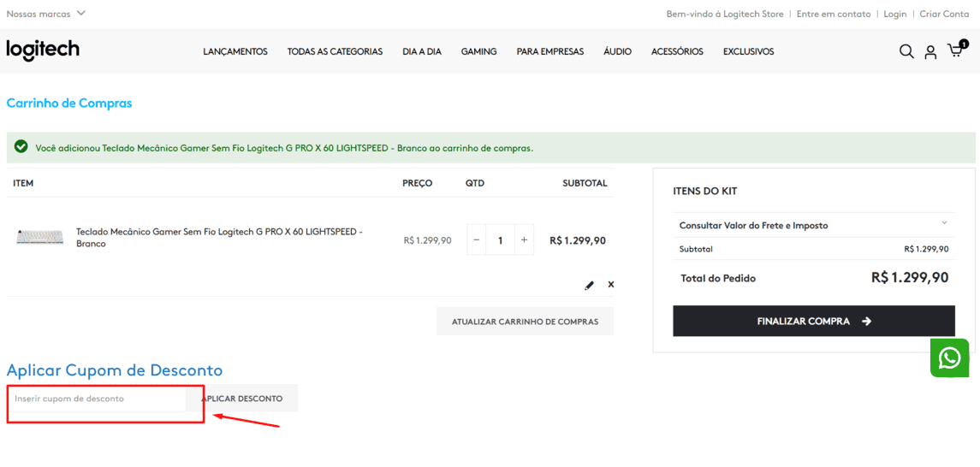Focus the Inserir cupom de desconto field
Screen dimensions: 980x467
(96, 399)
